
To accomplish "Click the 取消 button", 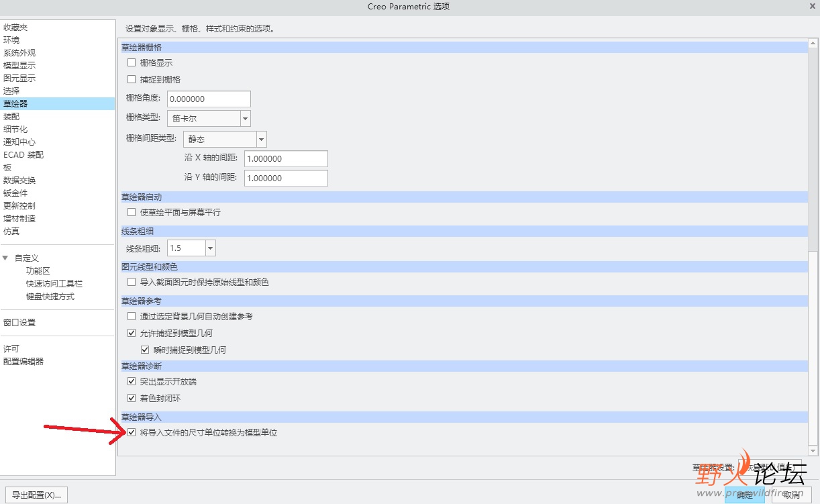I will pyautogui.click(x=792, y=495).
